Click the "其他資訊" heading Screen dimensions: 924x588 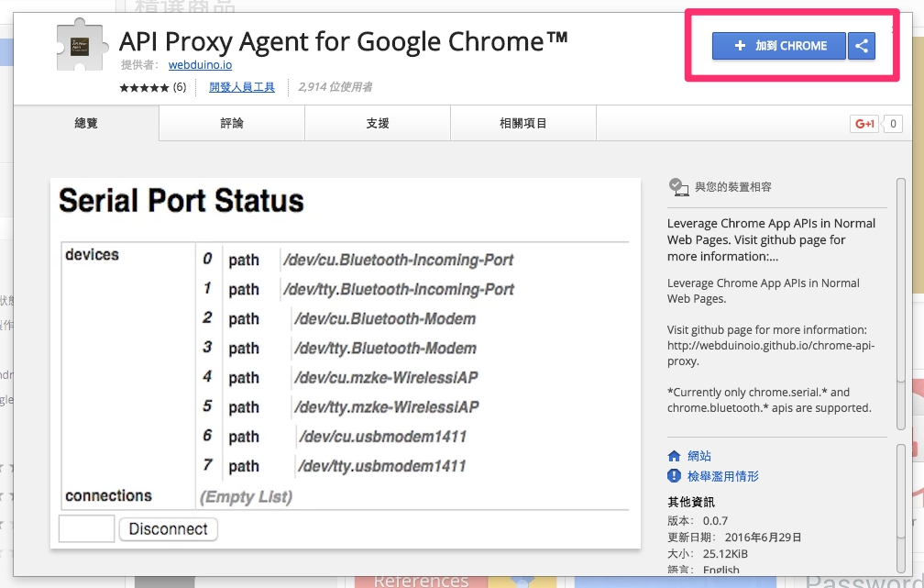pyautogui.click(x=691, y=502)
